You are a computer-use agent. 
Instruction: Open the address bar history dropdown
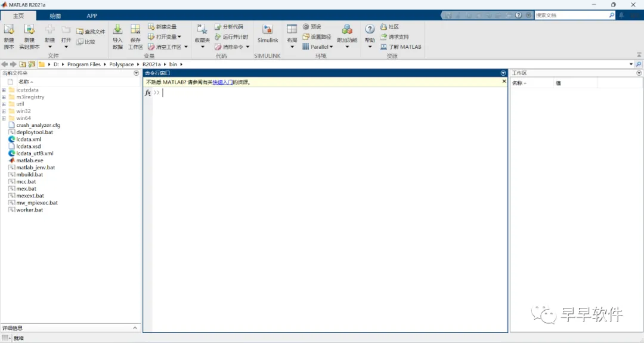[x=631, y=64]
